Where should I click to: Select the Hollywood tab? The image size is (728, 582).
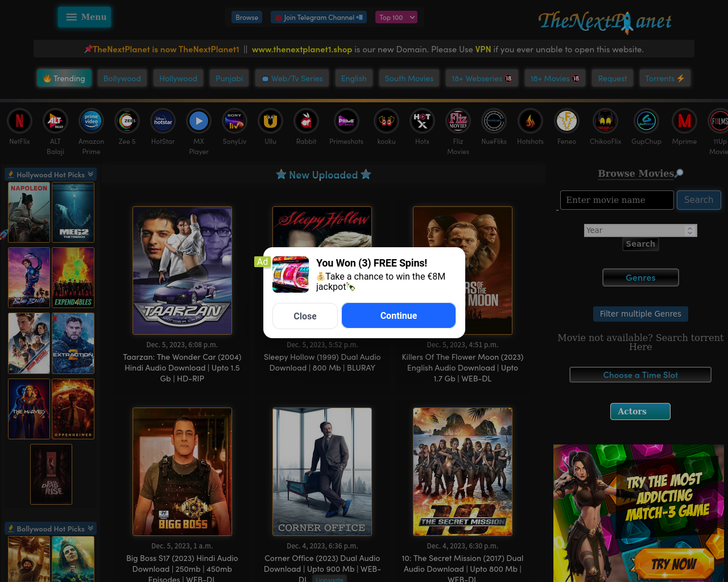click(178, 78)
